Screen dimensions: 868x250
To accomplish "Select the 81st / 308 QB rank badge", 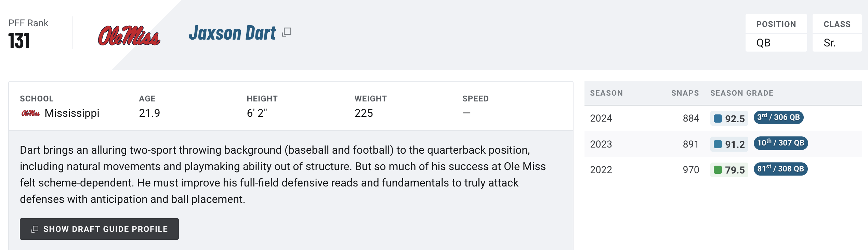I will pos(780,169).
